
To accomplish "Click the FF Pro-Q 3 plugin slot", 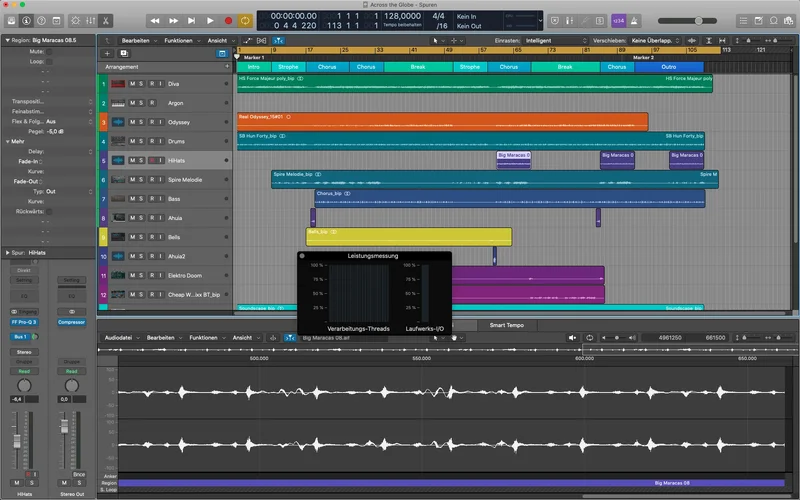I will pyautogui.click(x=24, y=323).
